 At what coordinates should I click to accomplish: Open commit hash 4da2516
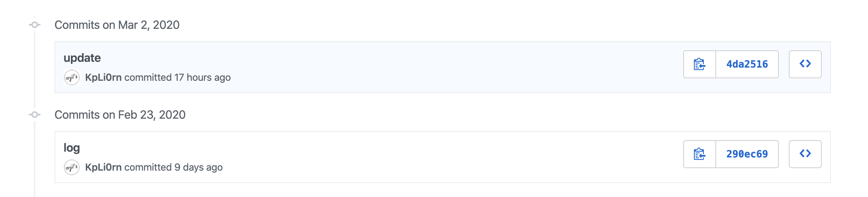pyautogui.click(x=747, y=64)
